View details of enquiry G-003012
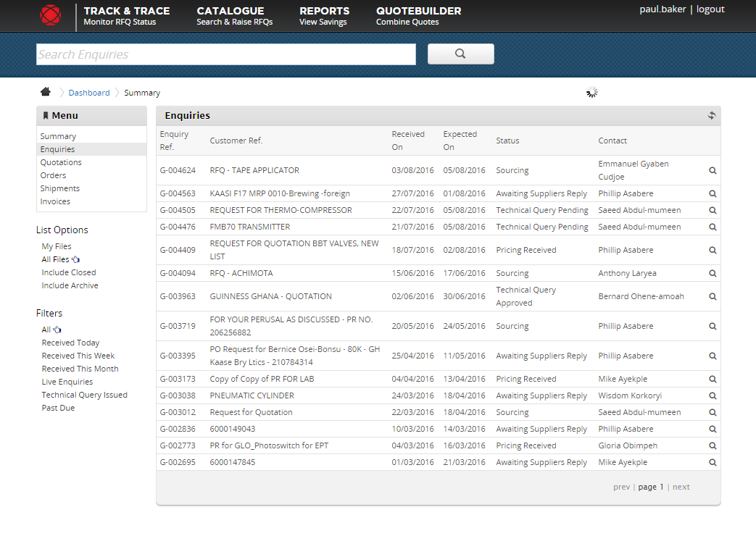This screenshot has width=756, height=536. tap(712, 413)
